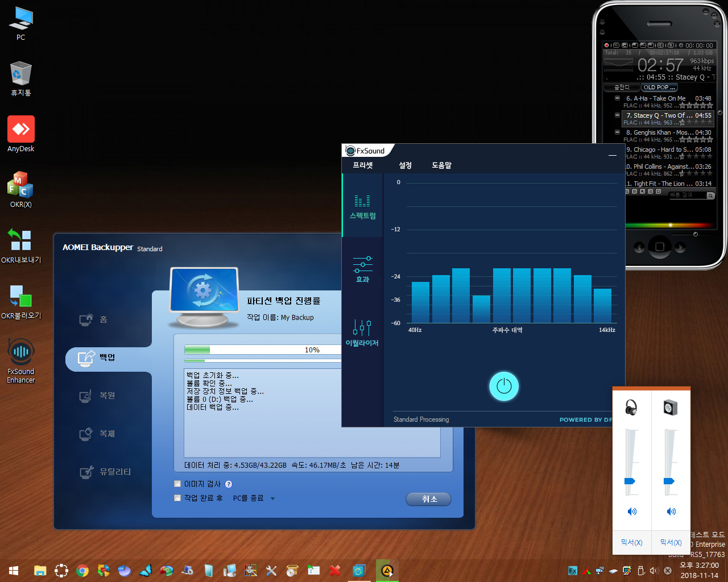Select 유틸리티 in AOMEI Backupper sidebar
728x582 pixels.
pos(105,472)
